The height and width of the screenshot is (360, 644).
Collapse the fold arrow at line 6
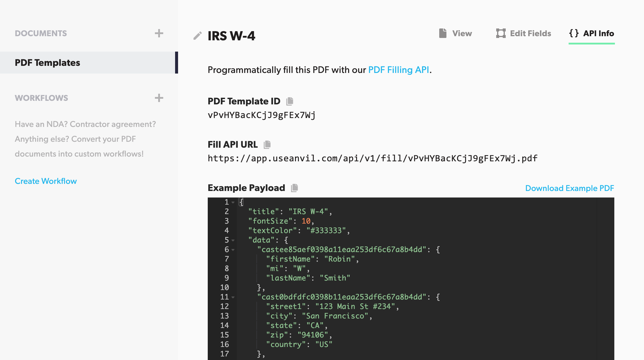tap(233, 250)
